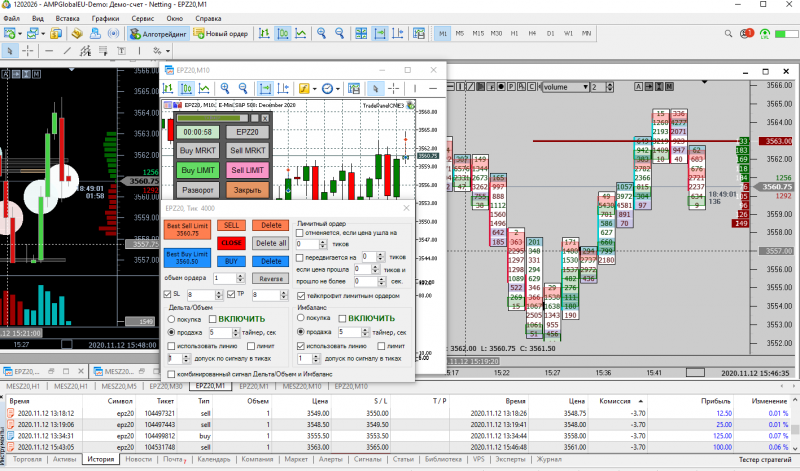This screenshot has height=471, width=800.
Task: Click the Разворот button
Action: point(197,190)
